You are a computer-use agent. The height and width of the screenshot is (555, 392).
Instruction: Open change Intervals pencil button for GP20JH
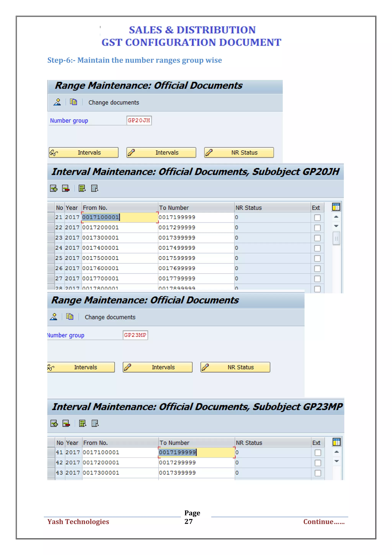161,153
